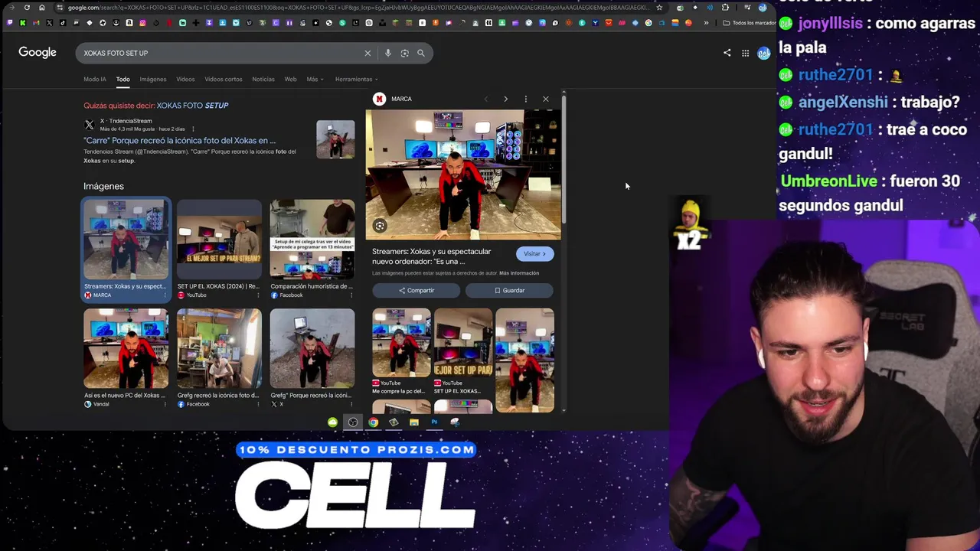Viewport: 980px width, 551px height.
Task: Expand the Más search filter dropdown
Action: [315, 79]
